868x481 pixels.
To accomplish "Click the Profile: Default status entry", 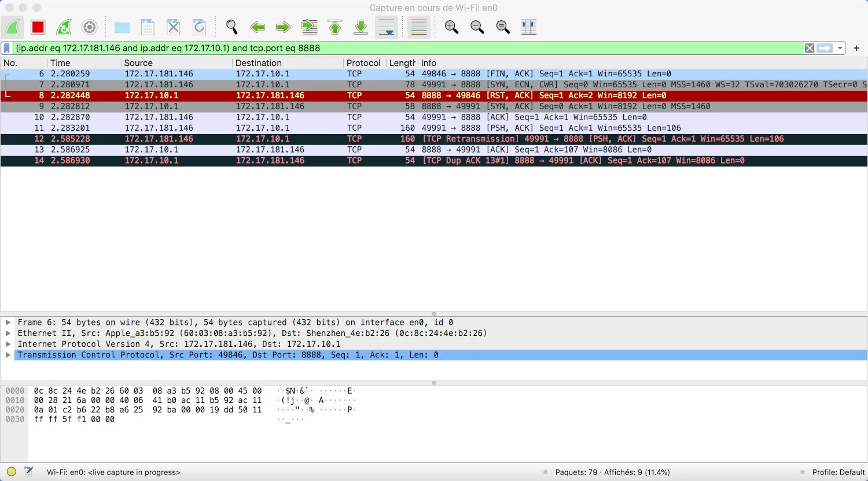I will click(x=838, y=472).
